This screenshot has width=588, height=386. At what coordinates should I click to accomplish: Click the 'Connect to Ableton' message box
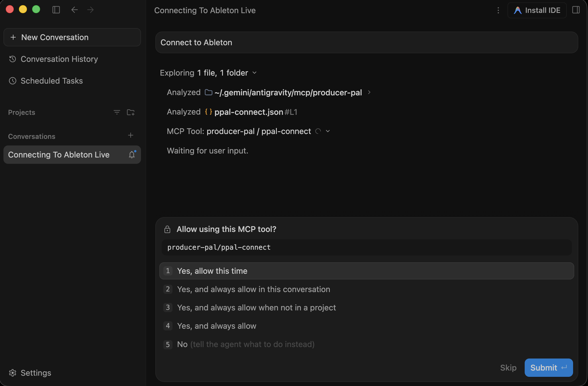click(x=367, y=42)
